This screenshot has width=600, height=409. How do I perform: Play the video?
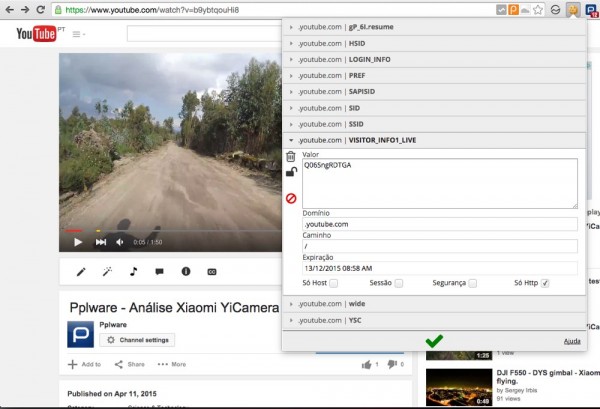(x=78, y=242)
